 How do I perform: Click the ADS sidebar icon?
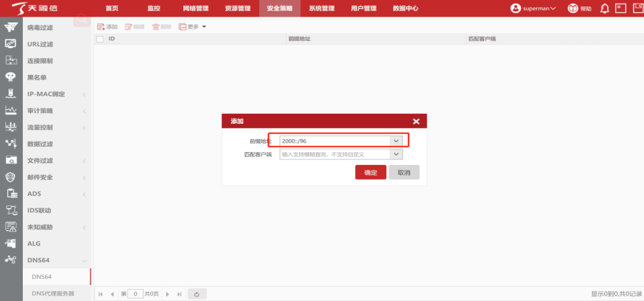pyautogui.click(x=11, y=194)
